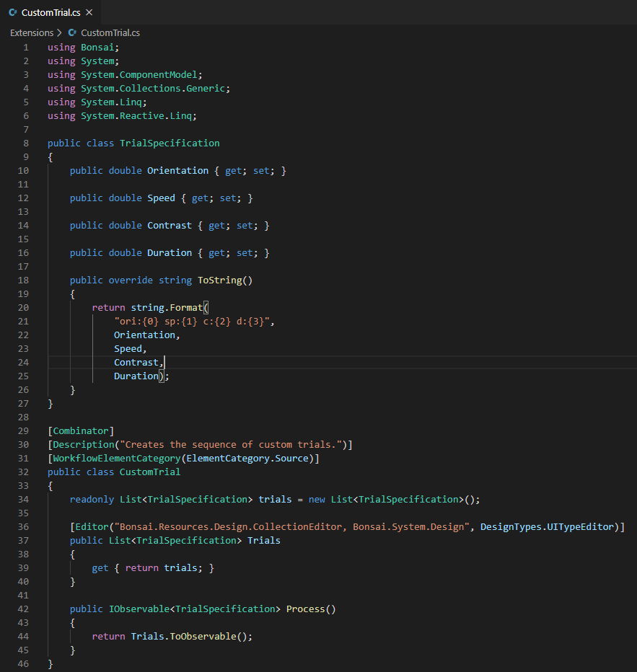Click line number 32 in the gutter

(23, 472)
